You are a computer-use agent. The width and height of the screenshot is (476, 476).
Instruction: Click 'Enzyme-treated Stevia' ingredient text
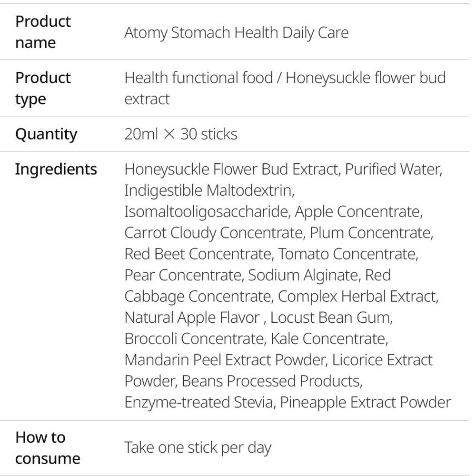198,402
